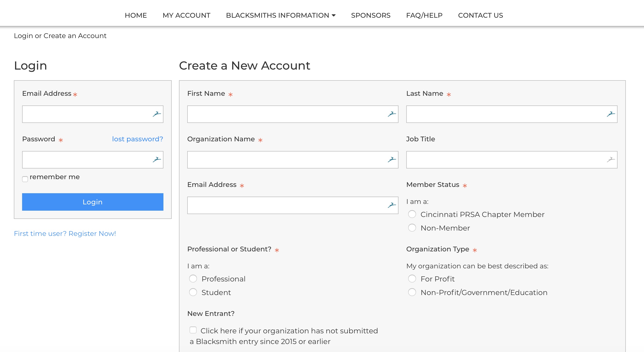Go to the FAQ/Help page
This screenshot has height=352, width=644.
click(424, 16)
